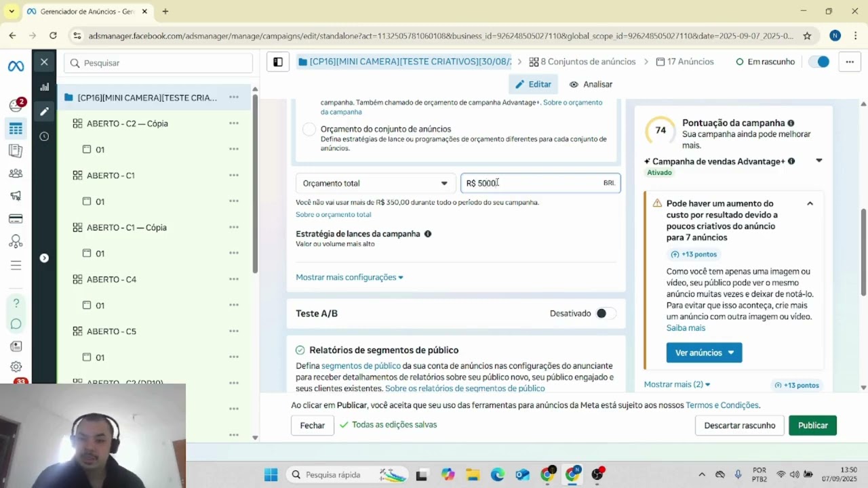The width and height of the screenshot is (868, 488).
Task: Open the chat support bubble icon
Action: [16, 324]
